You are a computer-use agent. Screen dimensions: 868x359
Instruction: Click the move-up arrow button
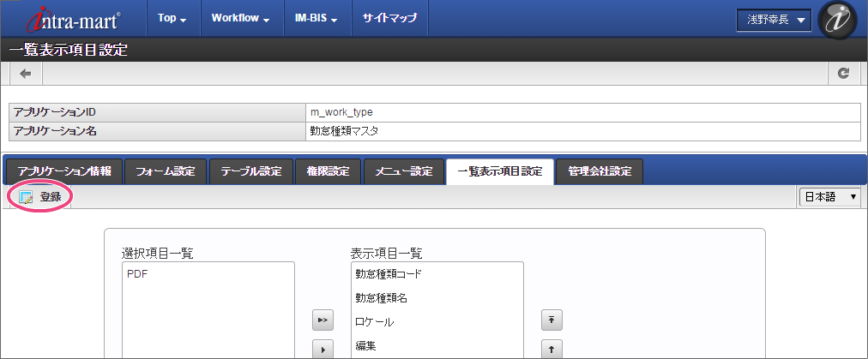[x=552, y=349]
